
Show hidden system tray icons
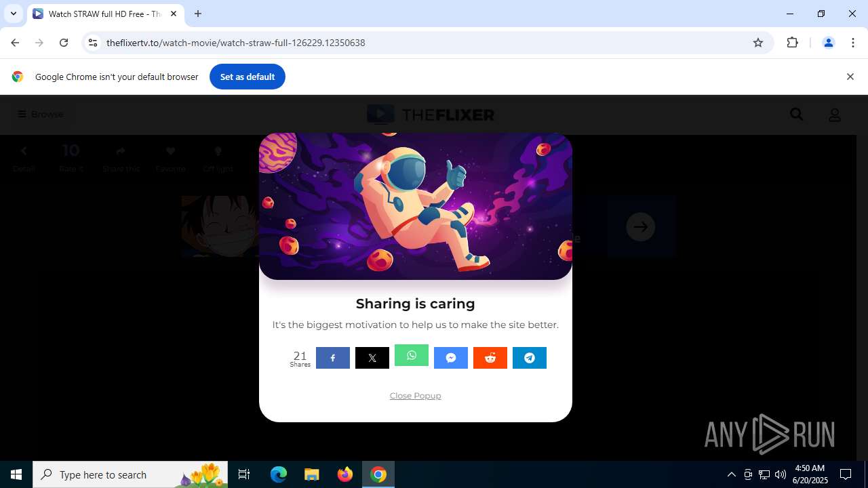coord(731,474)
